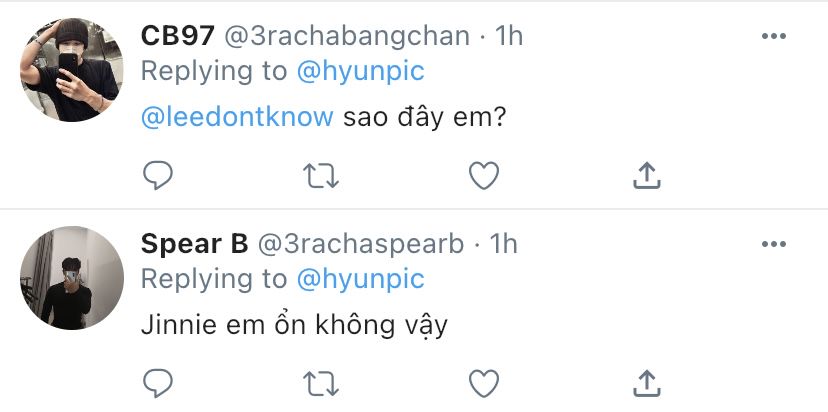Retweet Spear B's tweet

click(321, 381)
